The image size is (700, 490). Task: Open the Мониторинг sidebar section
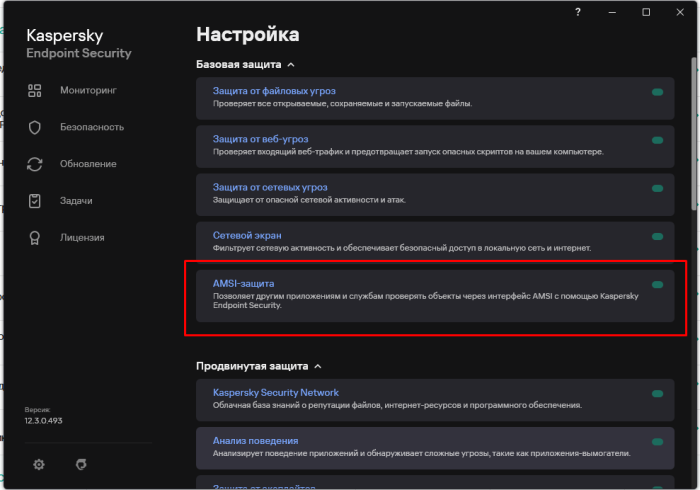pyautogui.click(x=88, y=90)
